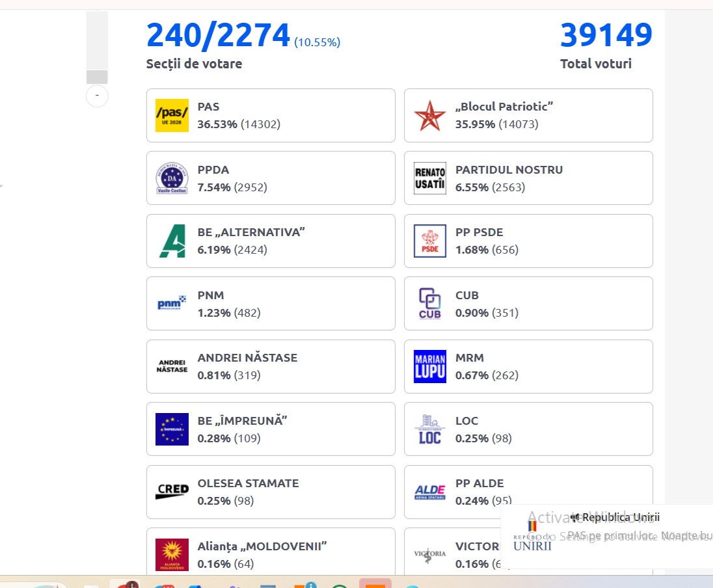
Task: Click the PSDE rose logo
Action: (x=430, y=241)
